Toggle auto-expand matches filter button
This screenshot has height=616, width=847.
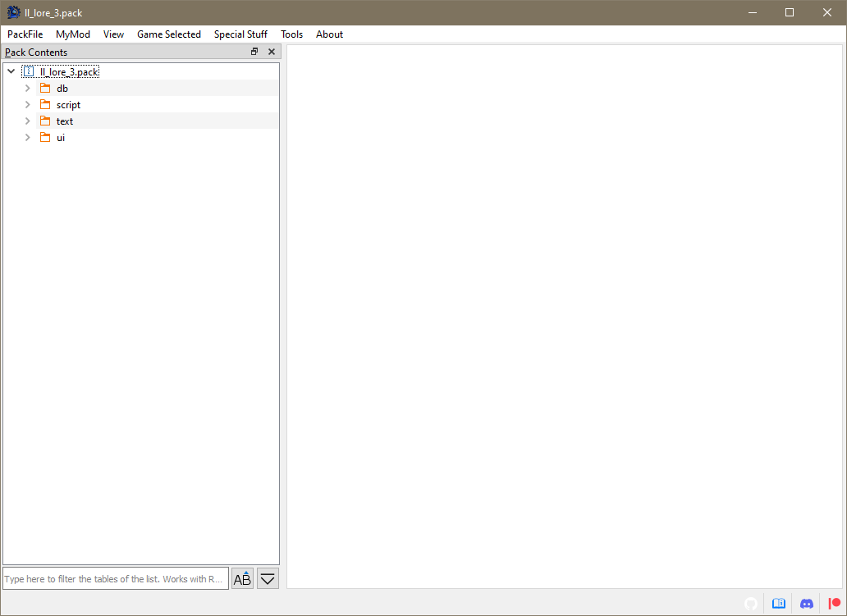(268, 579)
